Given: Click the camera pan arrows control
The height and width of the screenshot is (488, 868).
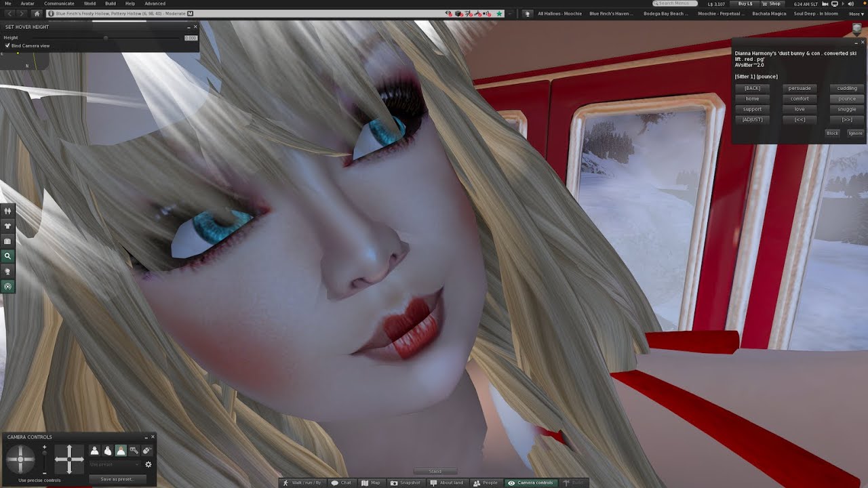Looking at the screenshot, I should point(68,460).
